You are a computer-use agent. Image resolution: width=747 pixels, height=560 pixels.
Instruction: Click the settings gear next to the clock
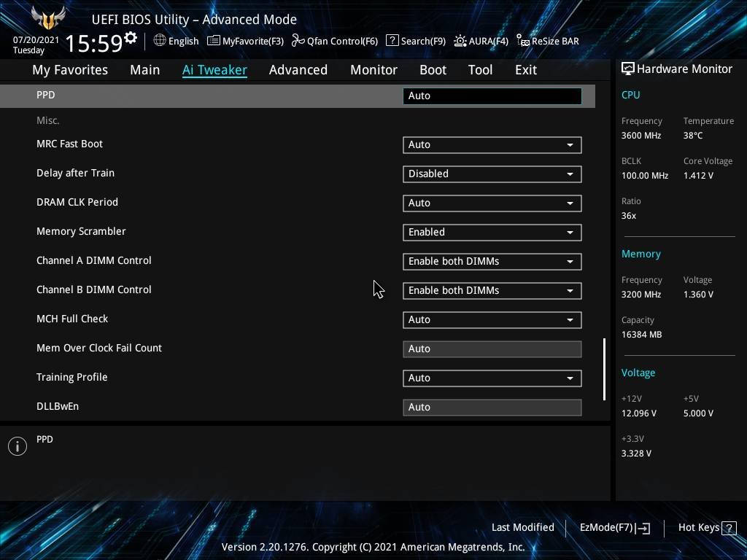click(x=131, y=38)
